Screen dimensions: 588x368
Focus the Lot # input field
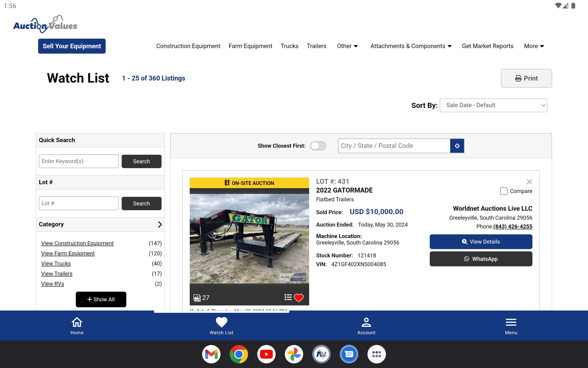pos(79,203)
